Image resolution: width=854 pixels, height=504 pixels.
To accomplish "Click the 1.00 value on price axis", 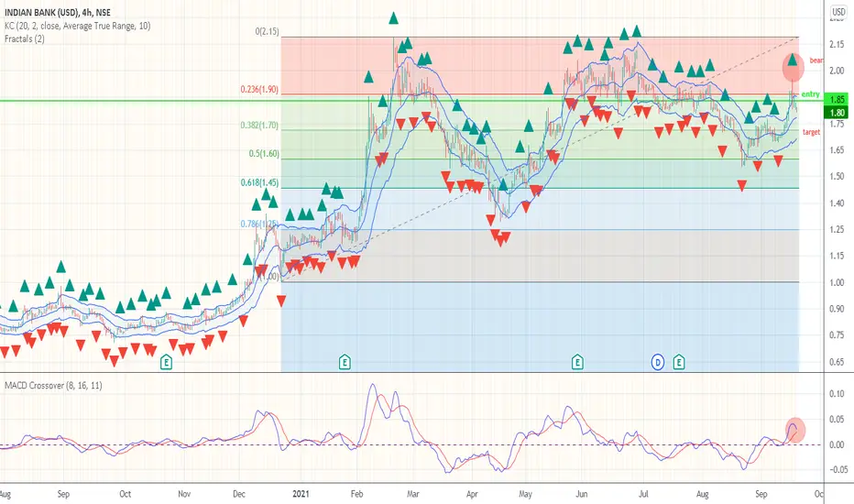I will [836, 282].
